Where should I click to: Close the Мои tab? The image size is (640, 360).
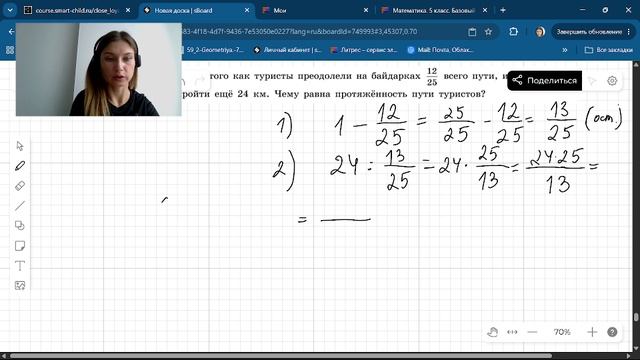coord(366,11)
